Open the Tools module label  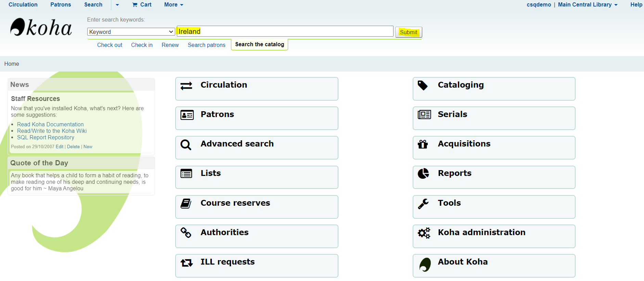449,203
